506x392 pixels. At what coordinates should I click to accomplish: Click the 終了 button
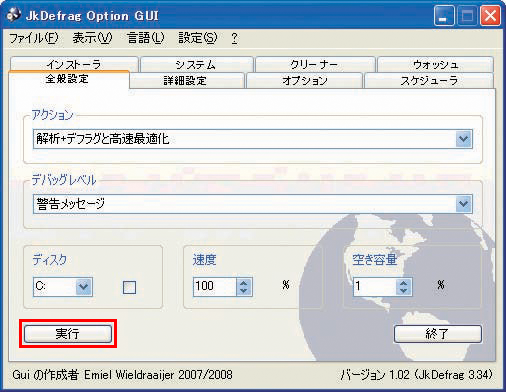(x=438, y=334)
